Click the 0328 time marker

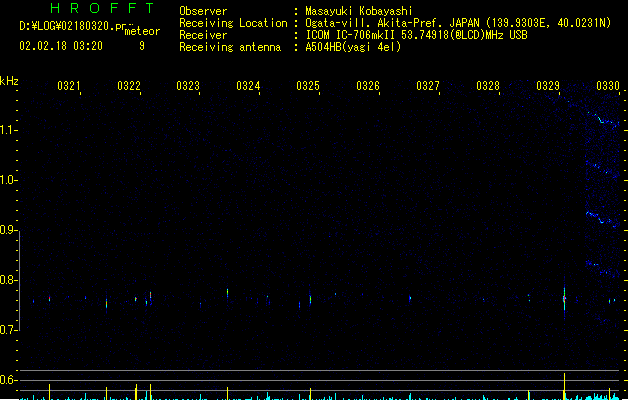click(x=488, y=86)
